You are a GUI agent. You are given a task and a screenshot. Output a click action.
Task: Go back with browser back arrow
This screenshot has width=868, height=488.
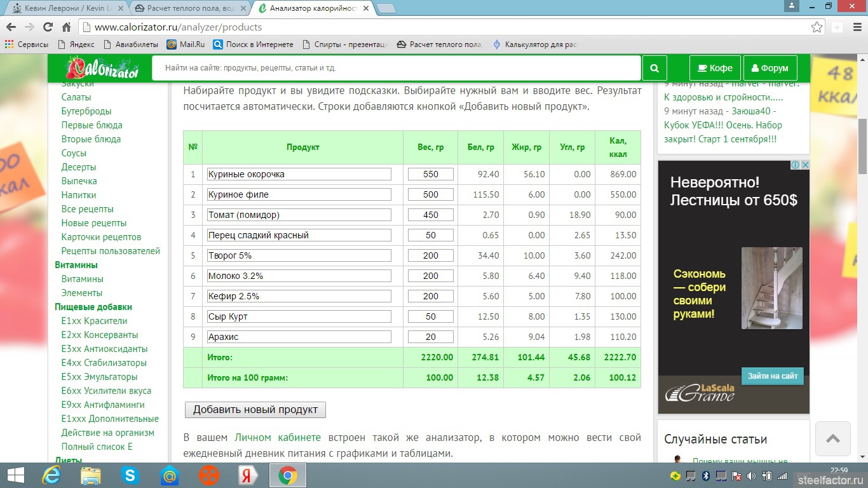click(x=11, y=27)
